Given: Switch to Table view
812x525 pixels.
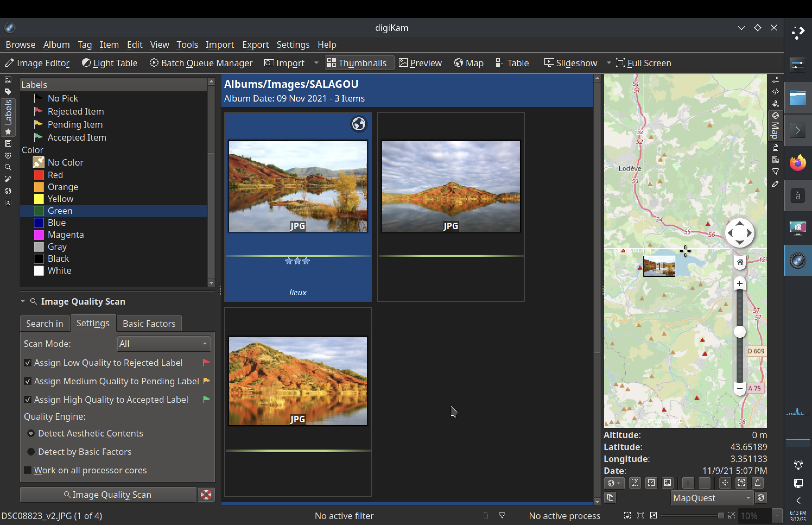Looking at the screenshot, I should click(512, 63).
